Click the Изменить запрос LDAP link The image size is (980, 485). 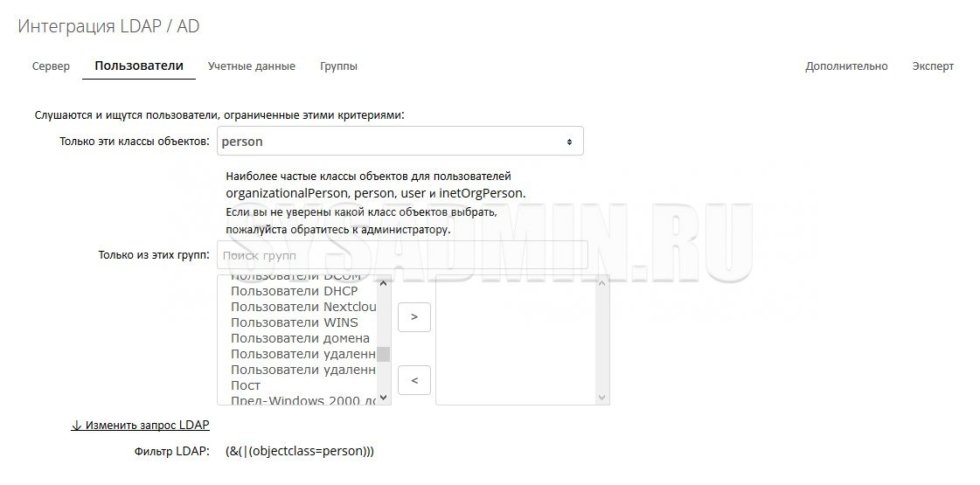pos(140,426)
